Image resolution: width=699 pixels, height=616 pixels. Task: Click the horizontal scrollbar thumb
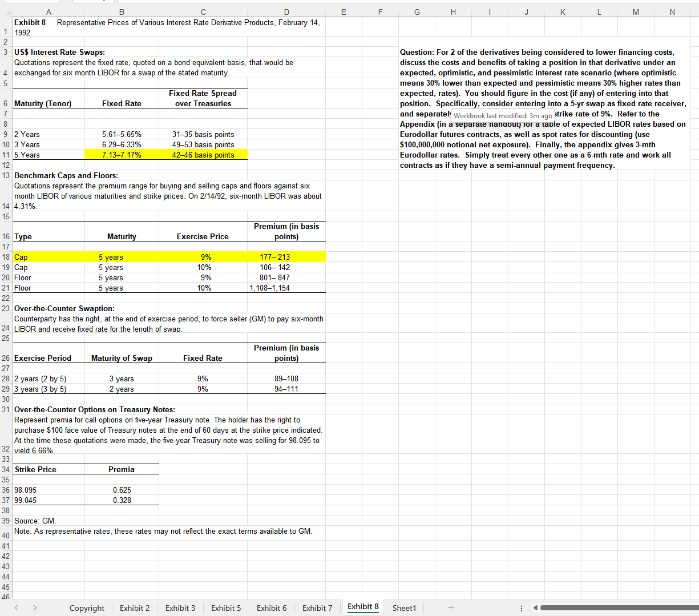click(619, 608)
